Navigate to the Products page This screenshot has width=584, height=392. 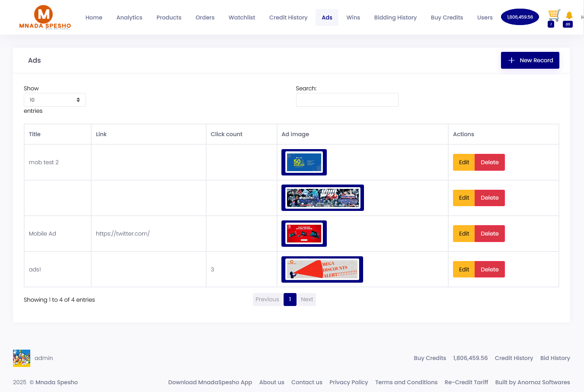click(169, 18)
